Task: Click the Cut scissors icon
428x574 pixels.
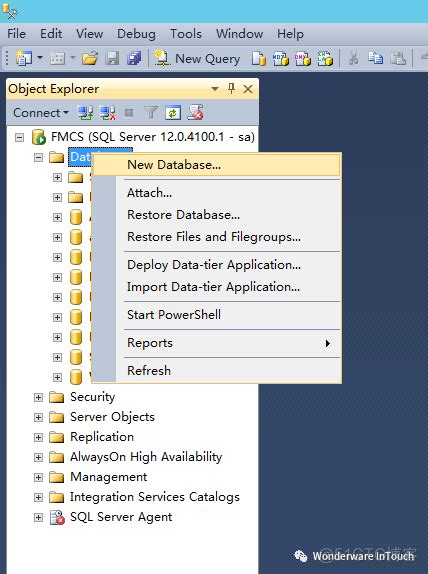Action: point(353,58)
